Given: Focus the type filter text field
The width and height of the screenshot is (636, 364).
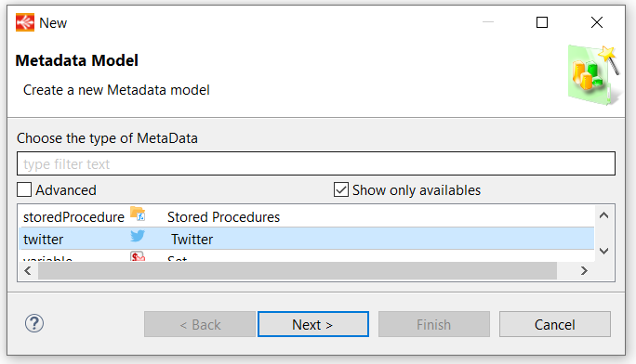Looking at the screenshot, I should 316,163.
